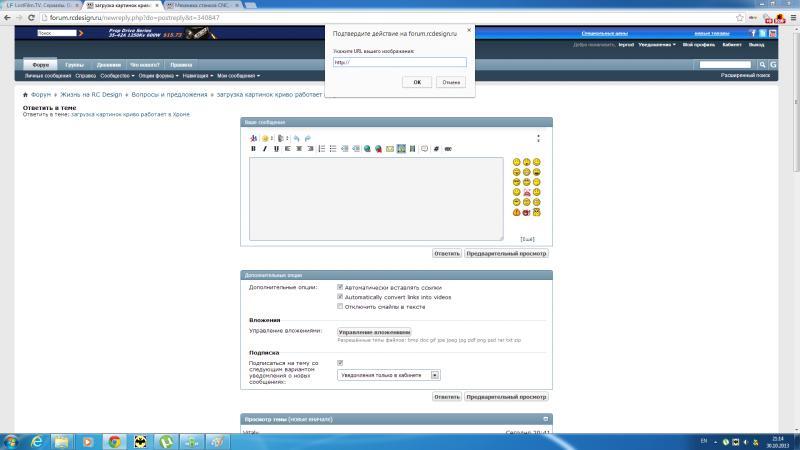Click the insert quote speech bubble icon
800x450 pixels.
424,148
